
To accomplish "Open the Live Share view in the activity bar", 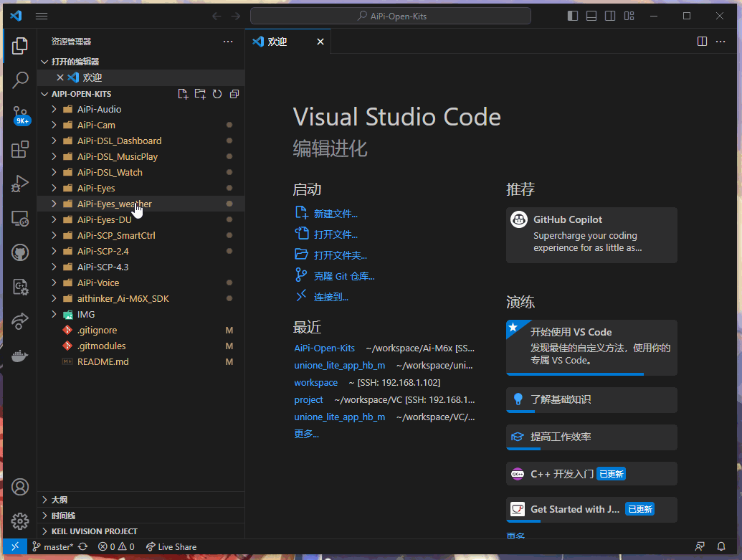I will click(20, 321).
